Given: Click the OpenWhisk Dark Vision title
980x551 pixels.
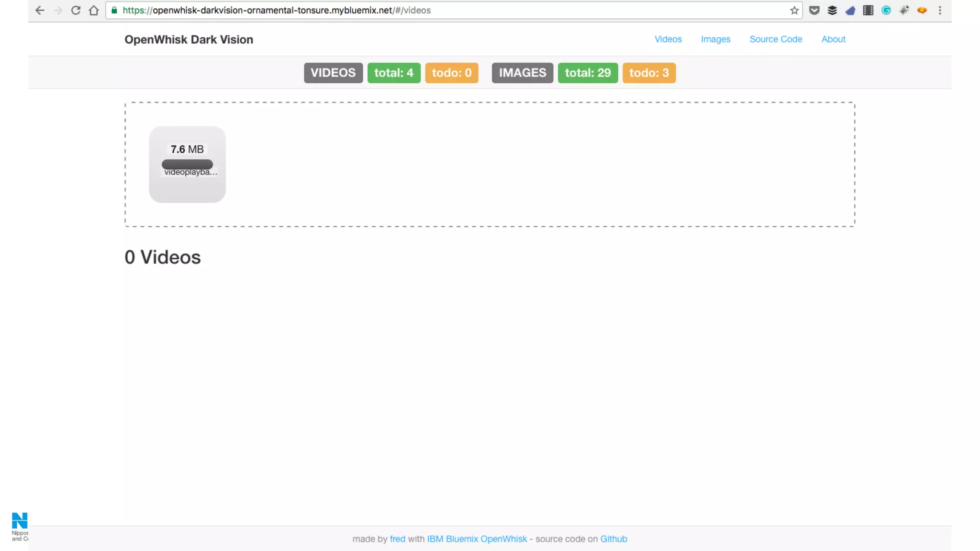Looking at the screenshot, I should (x=189, y=40).
